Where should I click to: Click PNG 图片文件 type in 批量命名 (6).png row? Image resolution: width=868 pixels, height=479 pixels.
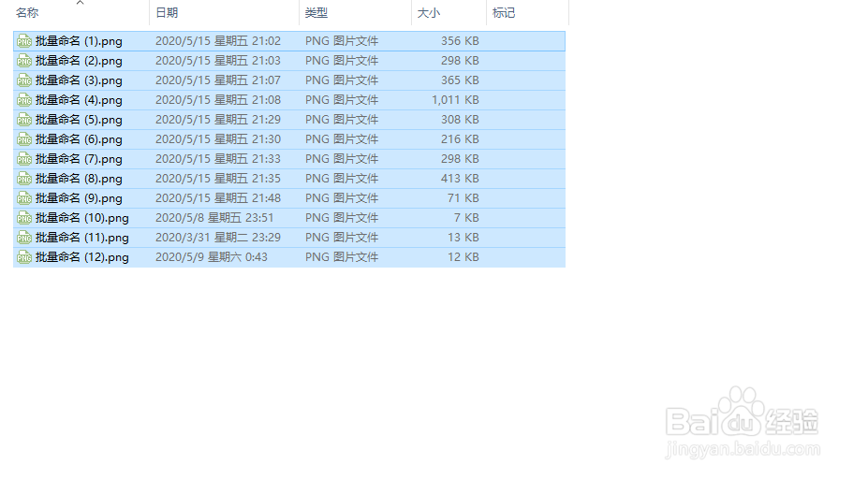click(342, 138)
